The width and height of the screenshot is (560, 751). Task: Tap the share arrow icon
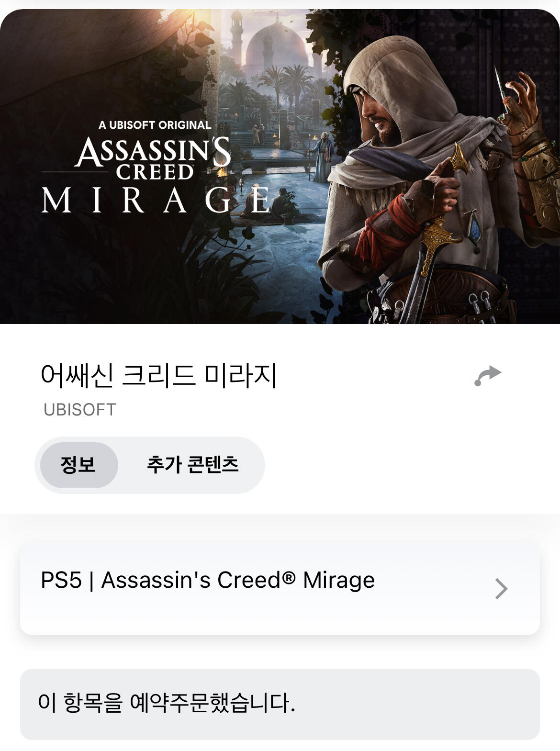(488, 376)
